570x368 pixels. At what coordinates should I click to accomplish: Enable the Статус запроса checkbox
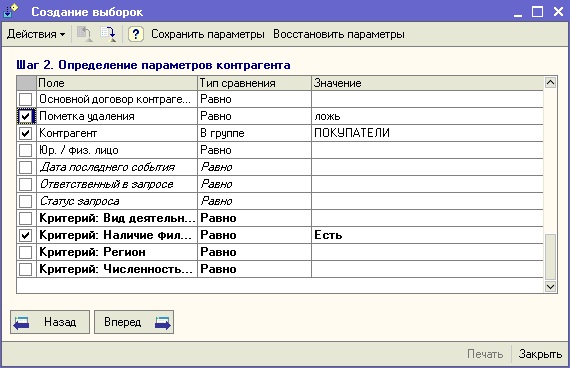click(25, 201)
